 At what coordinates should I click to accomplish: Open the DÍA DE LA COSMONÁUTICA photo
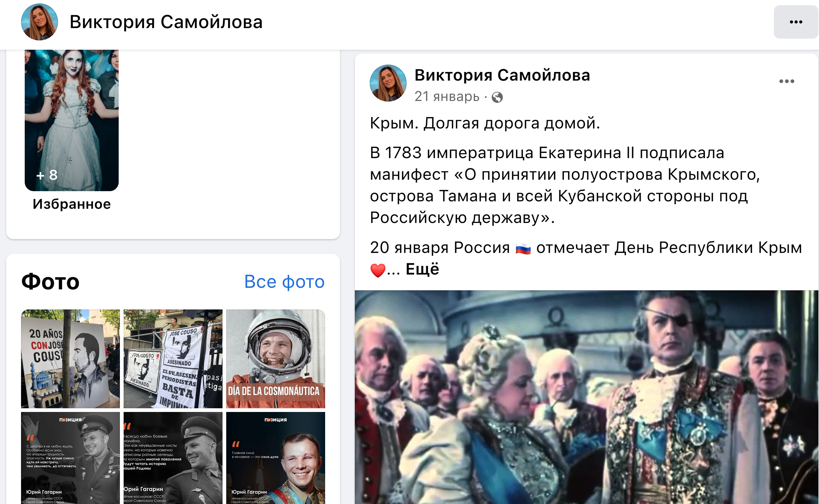click(x=276, y=359)
